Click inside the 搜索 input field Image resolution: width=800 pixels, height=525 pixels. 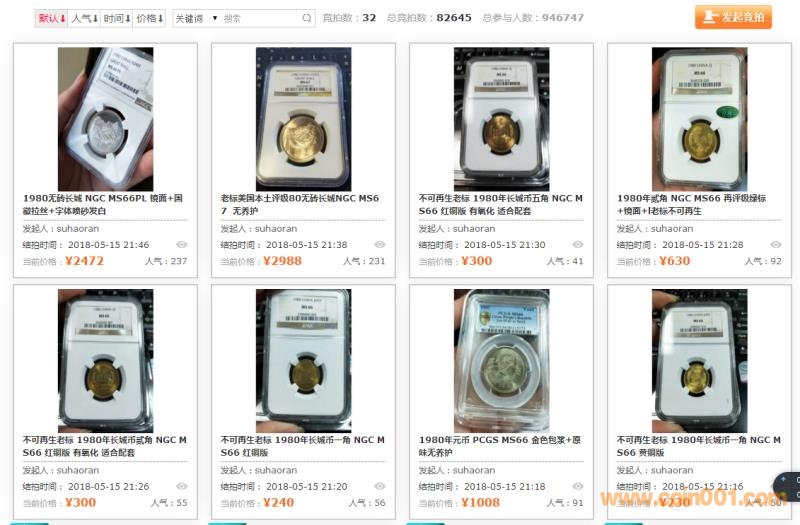tap(260, 18)
